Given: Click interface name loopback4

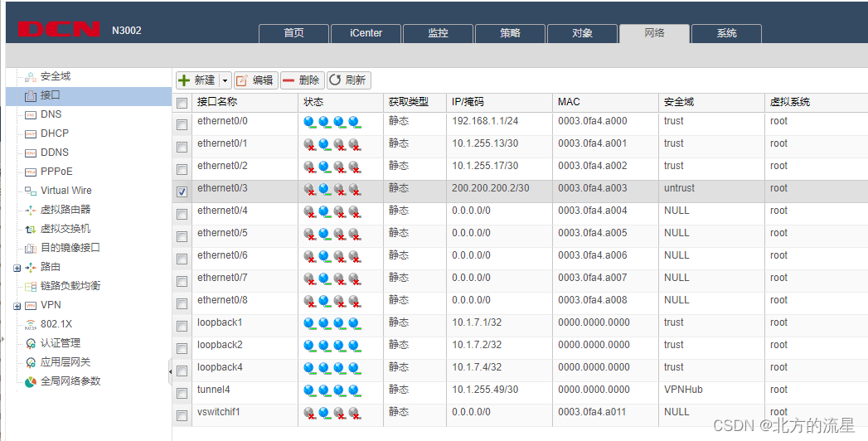Looking at the screenshot, I should (x=220, y=367).
